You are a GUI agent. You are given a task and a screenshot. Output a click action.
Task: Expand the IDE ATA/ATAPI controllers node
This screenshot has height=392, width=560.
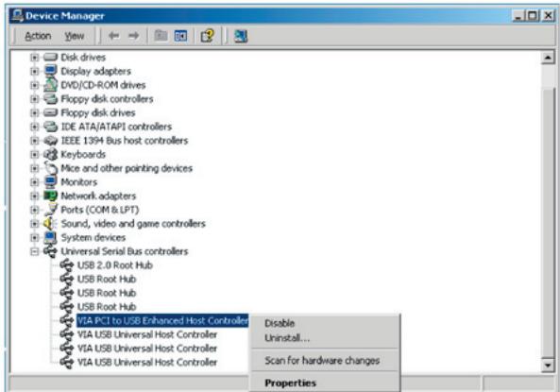coord(34,127)
